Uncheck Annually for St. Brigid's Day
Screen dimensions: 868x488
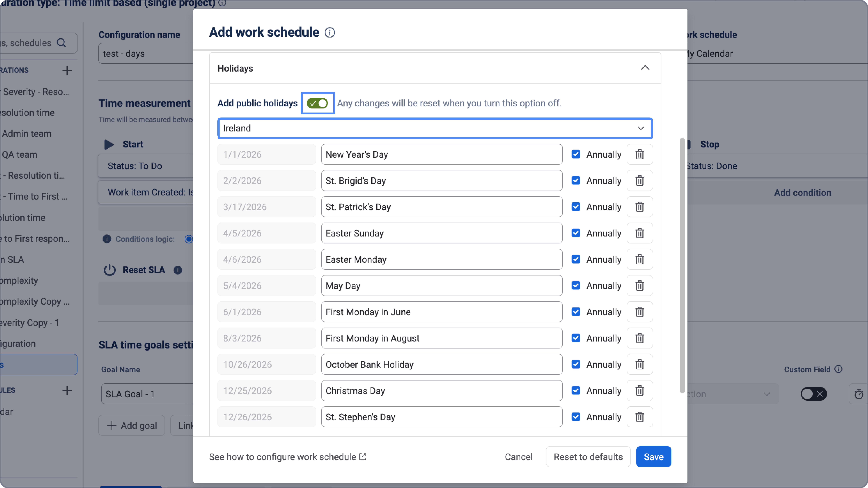pyautogui.click(x=576, y=181)
